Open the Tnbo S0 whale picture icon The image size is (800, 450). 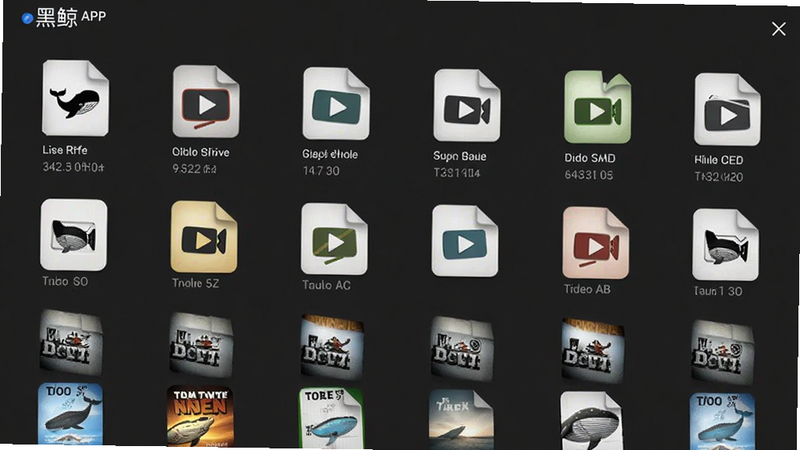pyautogui.click(x=73, y=235)
